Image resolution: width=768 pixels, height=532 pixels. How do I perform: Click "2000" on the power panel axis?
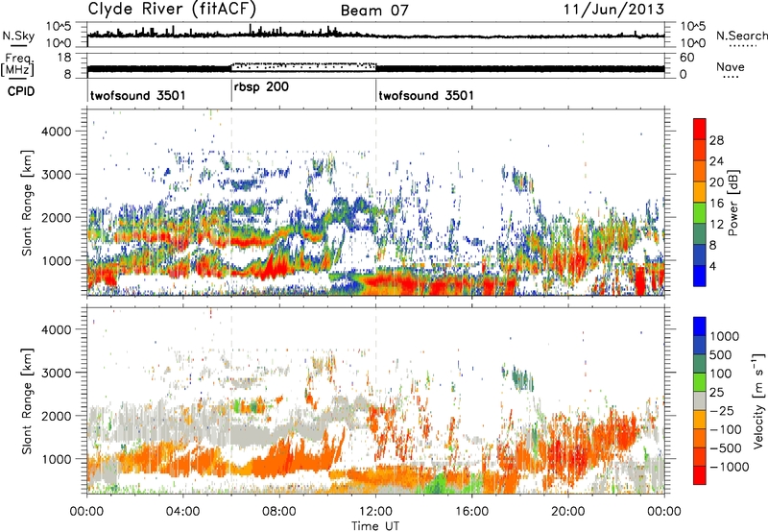(x=56, y=217)
